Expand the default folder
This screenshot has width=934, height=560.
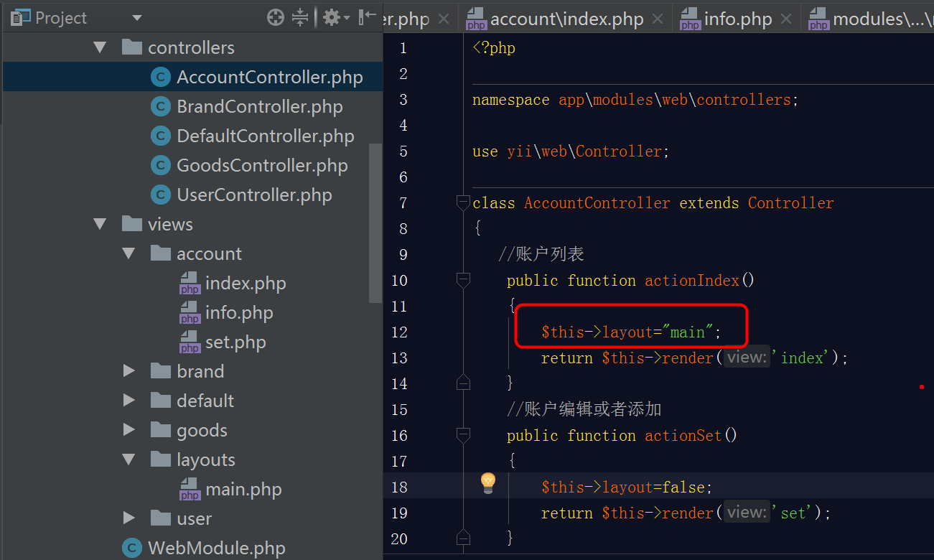tap(129, 401)
